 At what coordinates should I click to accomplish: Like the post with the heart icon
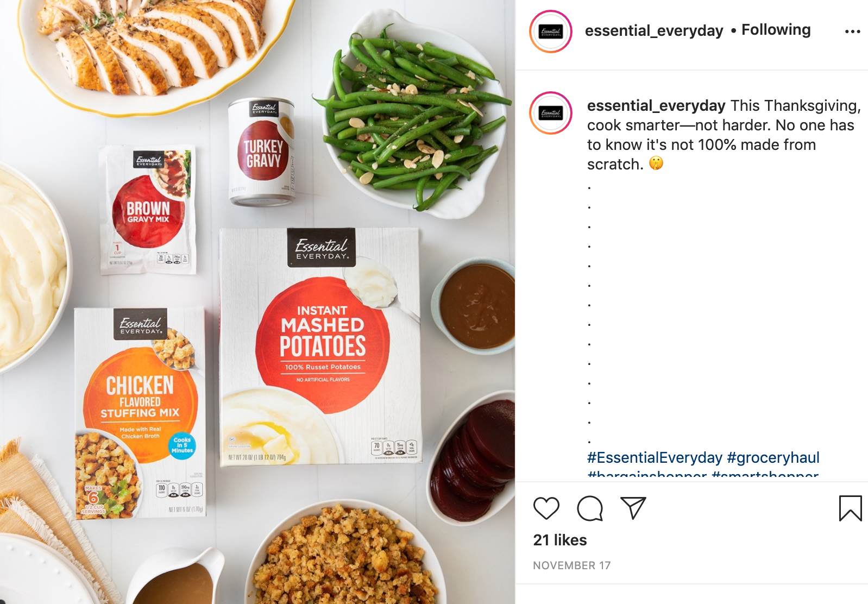(546, 508)
